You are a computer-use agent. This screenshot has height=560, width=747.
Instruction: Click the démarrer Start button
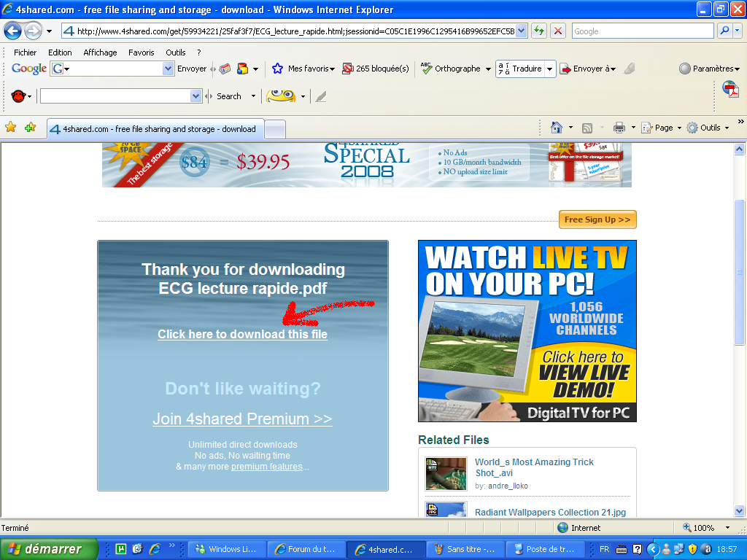[48, 549]
